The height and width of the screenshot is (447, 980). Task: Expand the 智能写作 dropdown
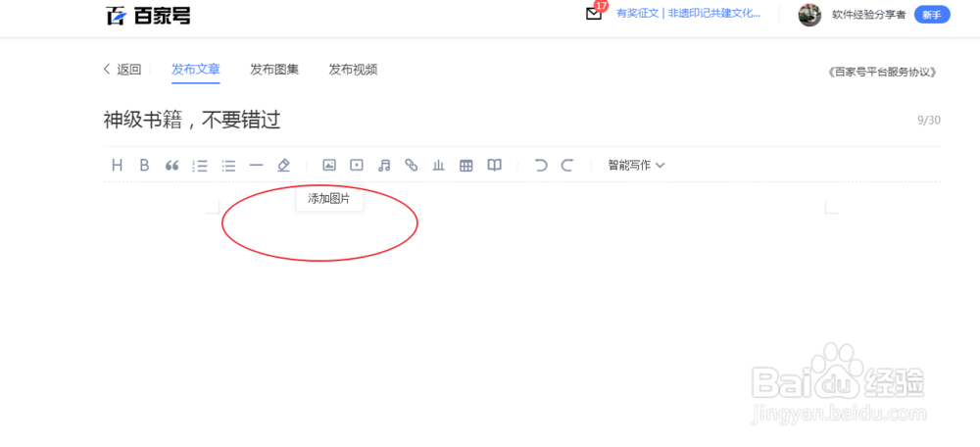pyautogui.click(x=636, y=165)
